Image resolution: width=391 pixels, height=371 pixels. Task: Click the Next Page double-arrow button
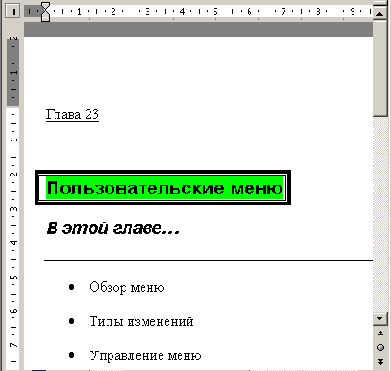click(x=380, y=362)
